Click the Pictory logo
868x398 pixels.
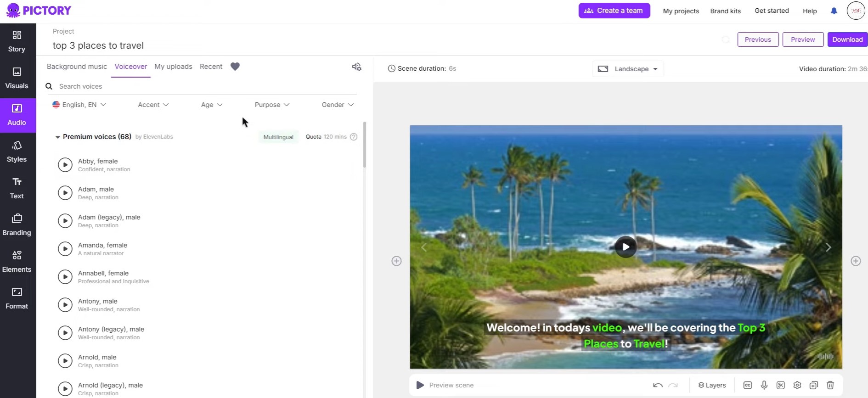[39, 10]
